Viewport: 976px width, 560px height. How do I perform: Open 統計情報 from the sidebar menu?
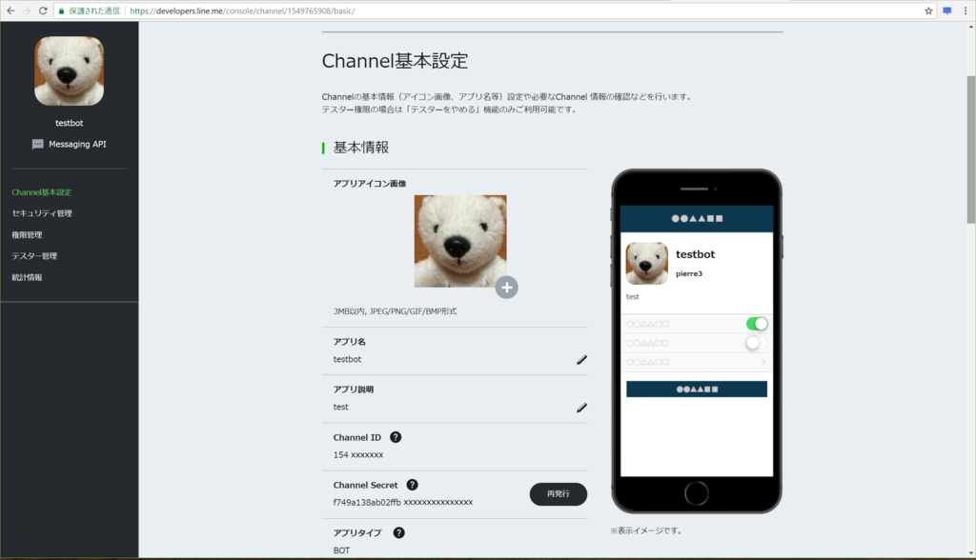[29, 276]
